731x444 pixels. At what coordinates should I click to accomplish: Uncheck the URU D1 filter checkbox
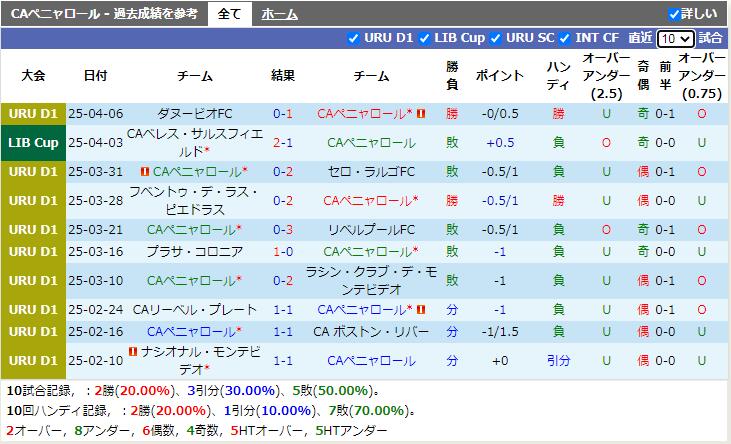click(x=353, y=38)
